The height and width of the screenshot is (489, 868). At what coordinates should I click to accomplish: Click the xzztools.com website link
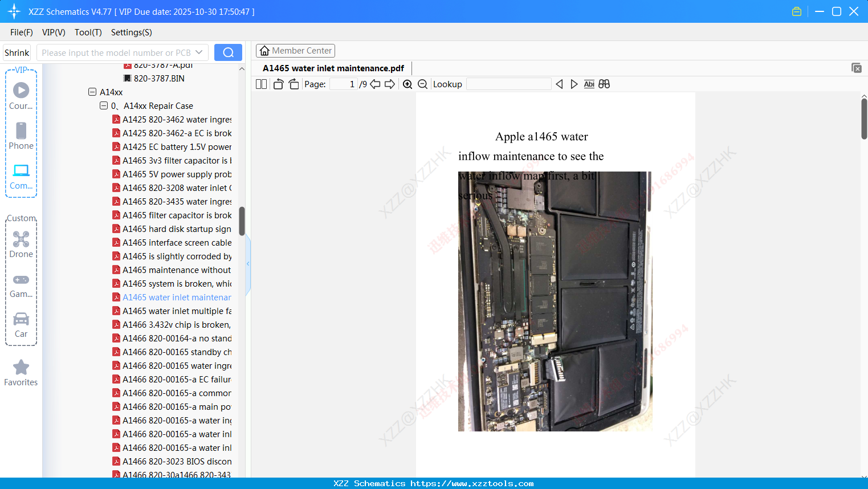(472, 483)
